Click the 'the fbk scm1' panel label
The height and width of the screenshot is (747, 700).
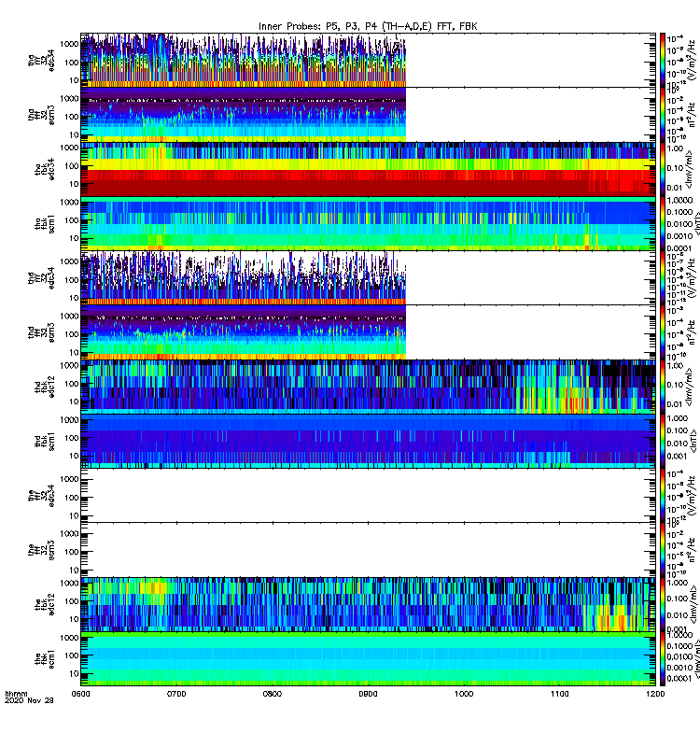click(45, 659)
